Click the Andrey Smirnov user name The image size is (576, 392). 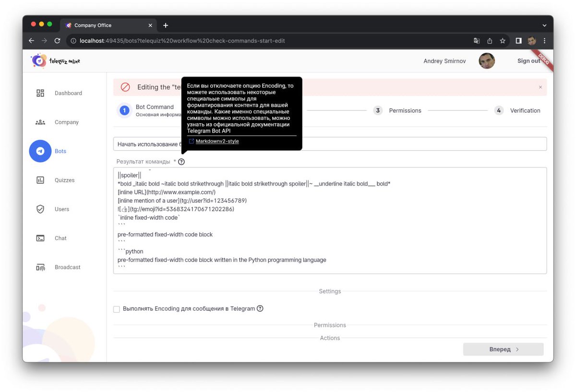pos(444,61)
